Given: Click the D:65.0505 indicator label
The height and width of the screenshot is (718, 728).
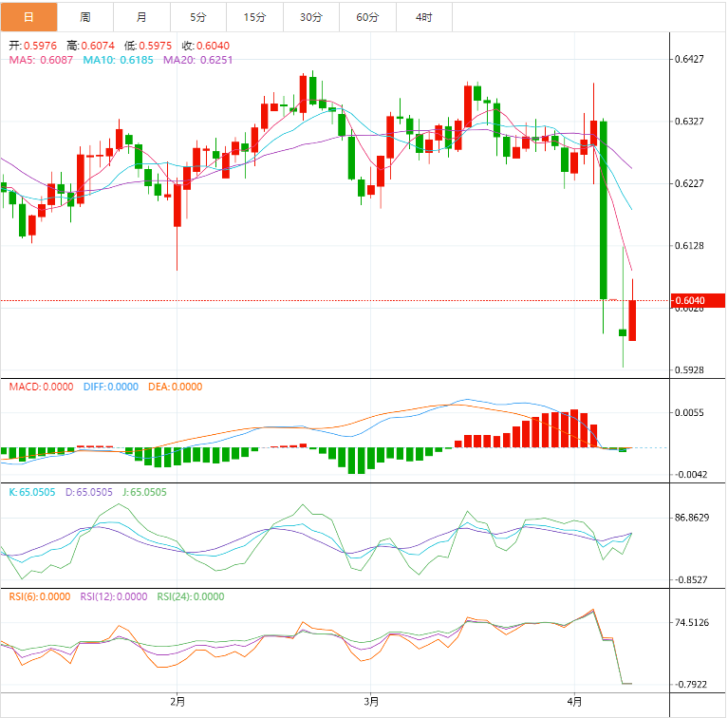Looking at the screenshot, I should tap(88, 492).
